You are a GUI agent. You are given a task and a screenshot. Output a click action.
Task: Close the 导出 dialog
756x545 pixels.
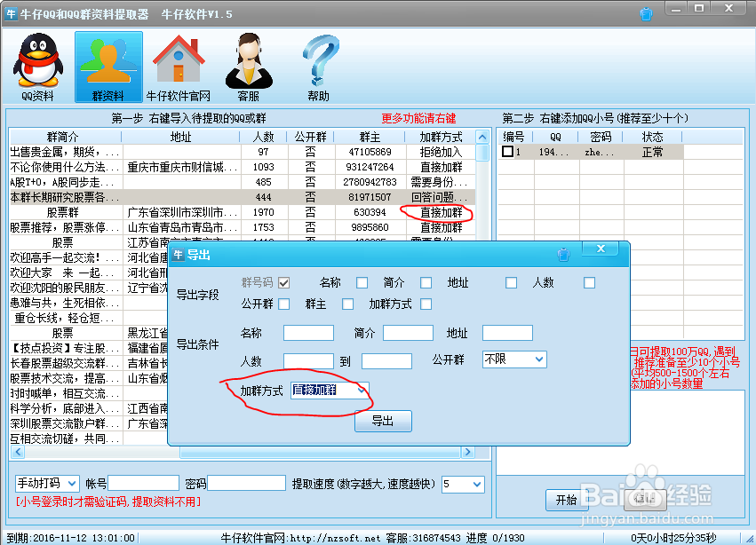601,249
